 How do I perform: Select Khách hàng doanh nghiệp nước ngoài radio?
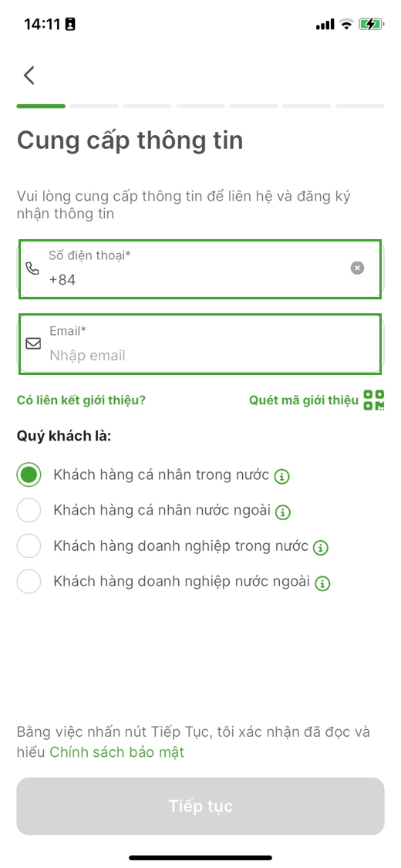[x=29, y=582]
